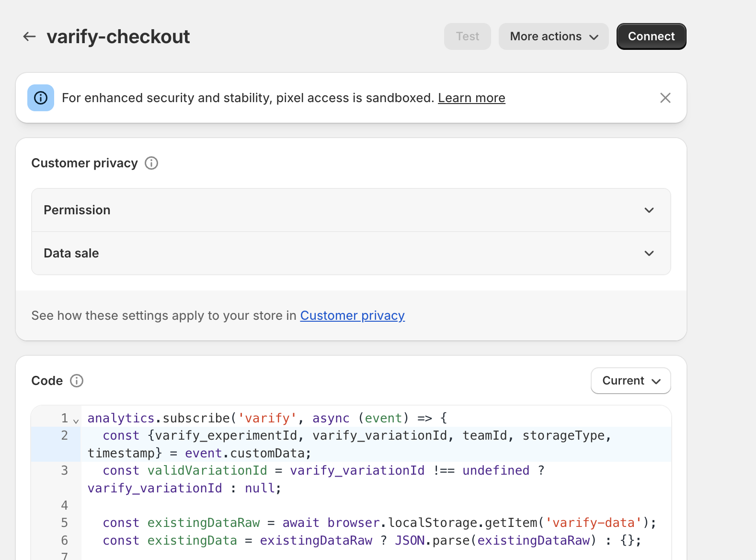Click the blue info icon in sandbox banner
Screen dimensions: 756x560
[x=41, y=98]
